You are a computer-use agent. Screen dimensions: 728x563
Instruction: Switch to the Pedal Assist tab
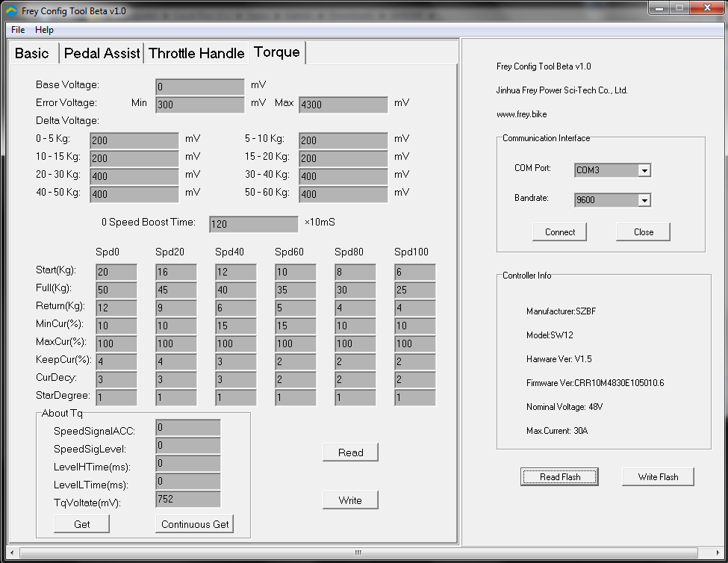coord(102,52)
